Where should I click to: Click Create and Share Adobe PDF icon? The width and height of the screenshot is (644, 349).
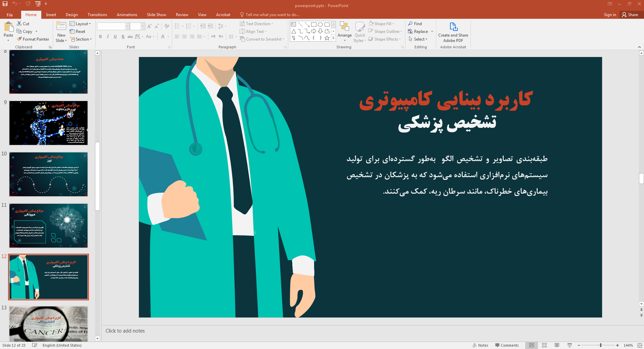pos(453,27)
